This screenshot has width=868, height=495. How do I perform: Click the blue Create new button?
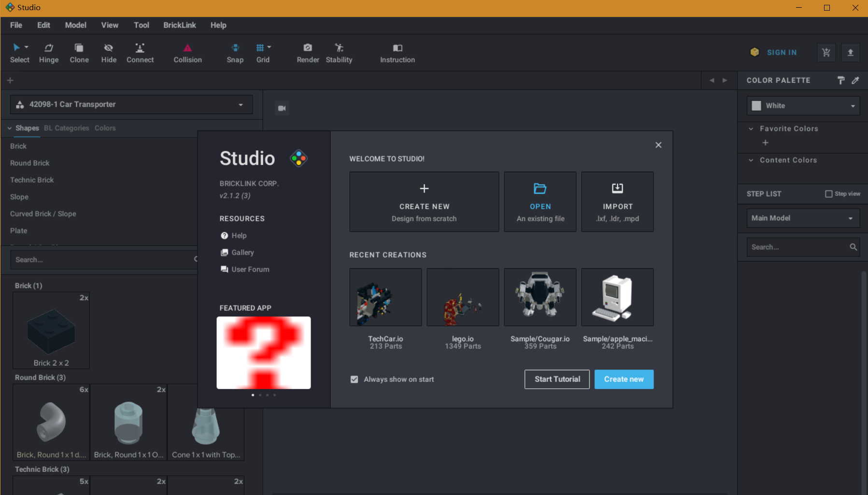click(624, 379)
